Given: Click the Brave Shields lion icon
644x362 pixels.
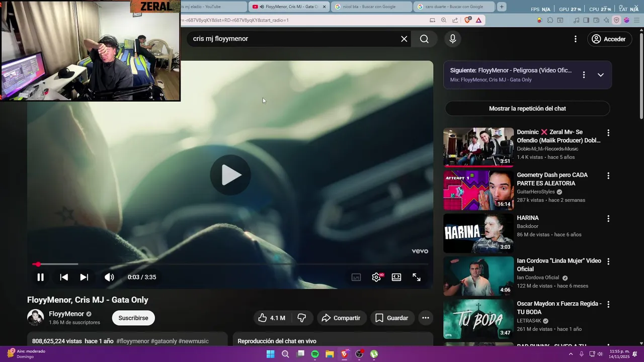Looking at the screenshot, I should coord(468,20).
